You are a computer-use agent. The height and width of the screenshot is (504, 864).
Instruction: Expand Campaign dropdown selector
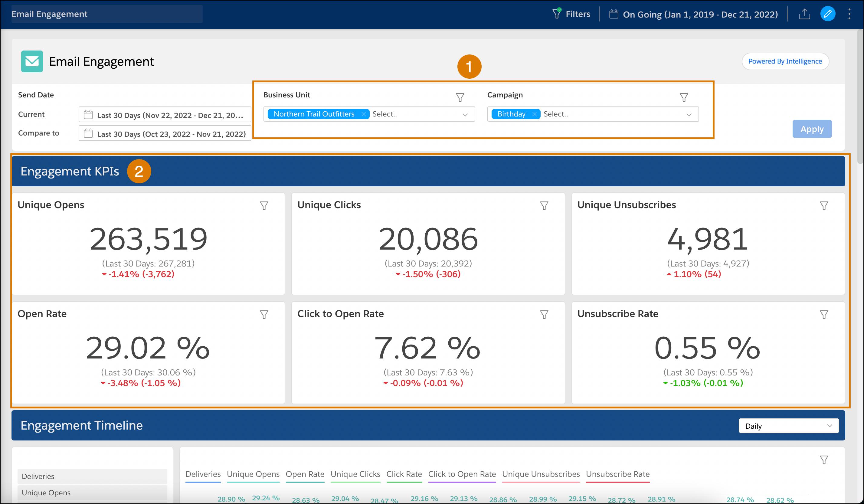click(x=690, y=113)
